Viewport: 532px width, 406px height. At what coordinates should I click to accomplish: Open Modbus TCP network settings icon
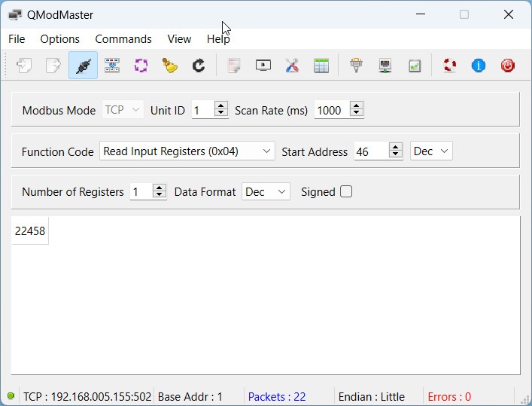[385, 66]
